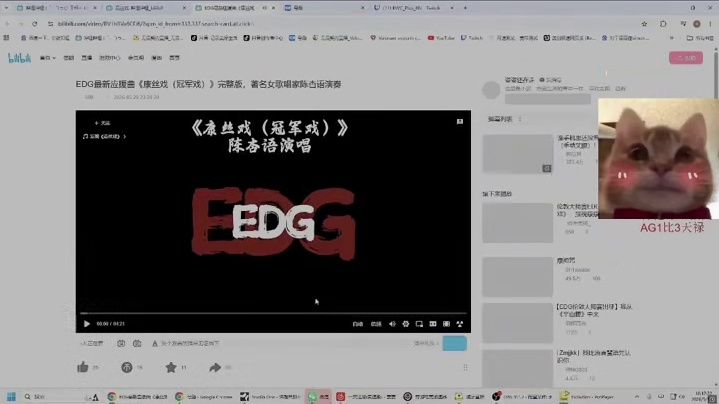719x404 pixels.
Task: Open a new browser tab
Action: point(465,8)
